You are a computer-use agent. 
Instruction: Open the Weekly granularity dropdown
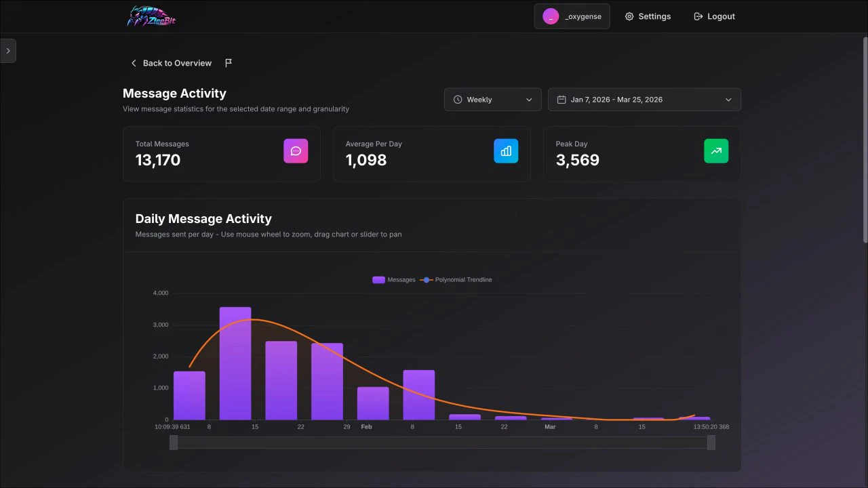coord(492,99)
